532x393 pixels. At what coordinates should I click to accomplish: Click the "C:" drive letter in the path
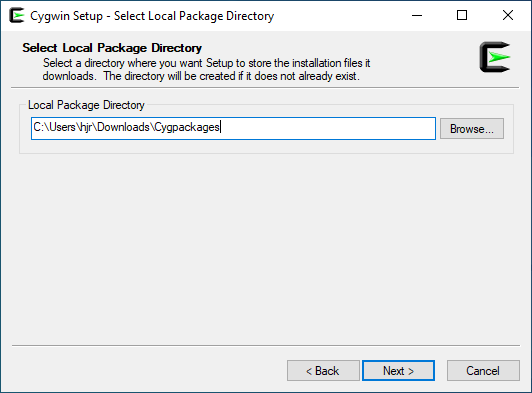coord(38,127)
